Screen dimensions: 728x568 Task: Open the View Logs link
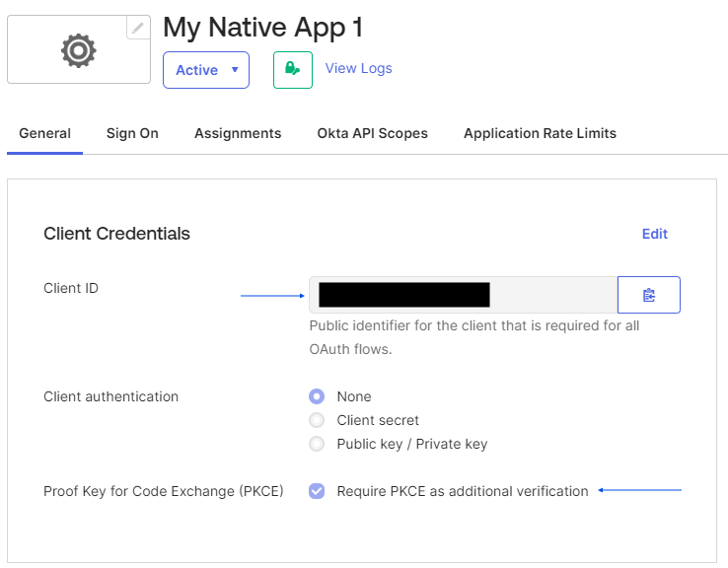click(x=358, y=68)
